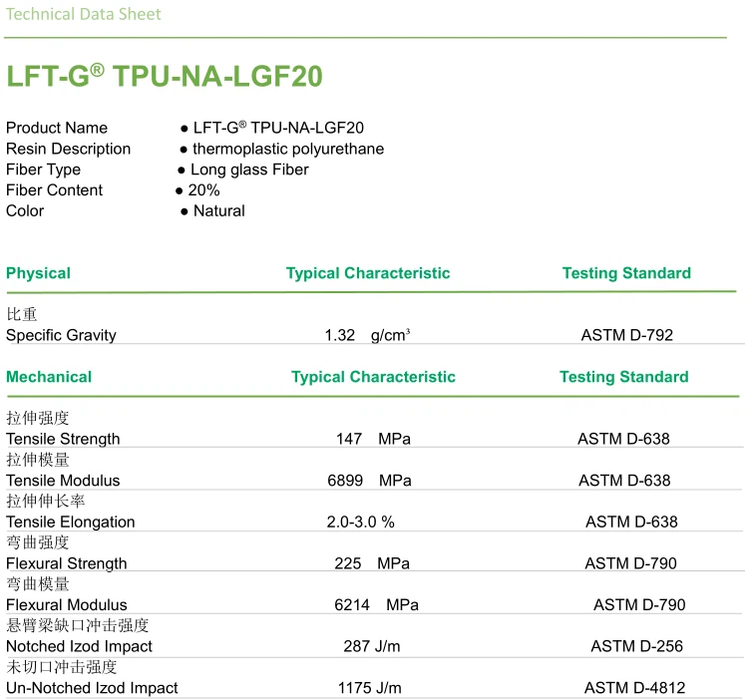Click the 'ASTM D-4812' standard
Image resolution: width=745 pixels, height=700 pixels.
(x=634, y=688)
